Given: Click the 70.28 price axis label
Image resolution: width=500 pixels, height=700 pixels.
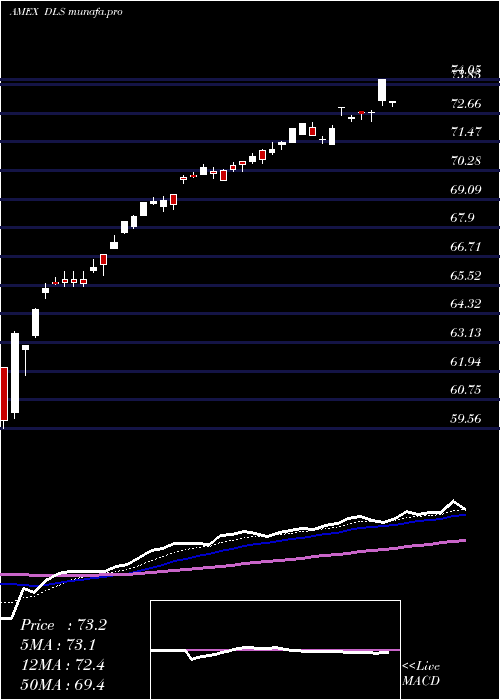Looking at the screenshot, I should pos(466,161).
